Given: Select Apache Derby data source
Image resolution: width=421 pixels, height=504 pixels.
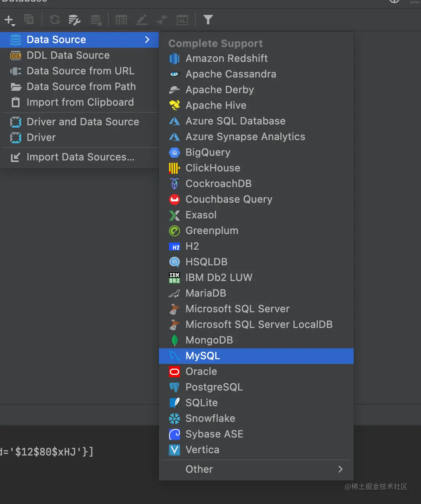Looking at the screenshot, I should pos(256,90).
